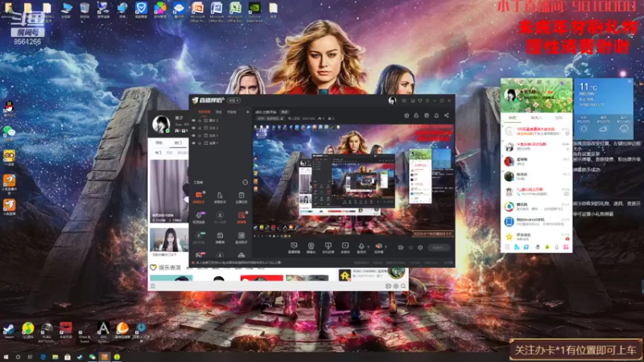This screenshot has height=362, width=644.
Task: Expand the microphone dropdown arrow
Action: 368,247
